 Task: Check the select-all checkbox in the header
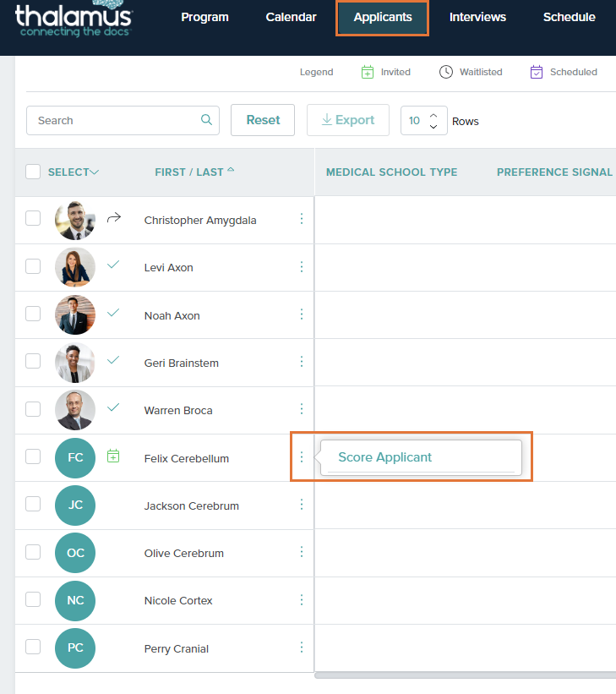32,171
